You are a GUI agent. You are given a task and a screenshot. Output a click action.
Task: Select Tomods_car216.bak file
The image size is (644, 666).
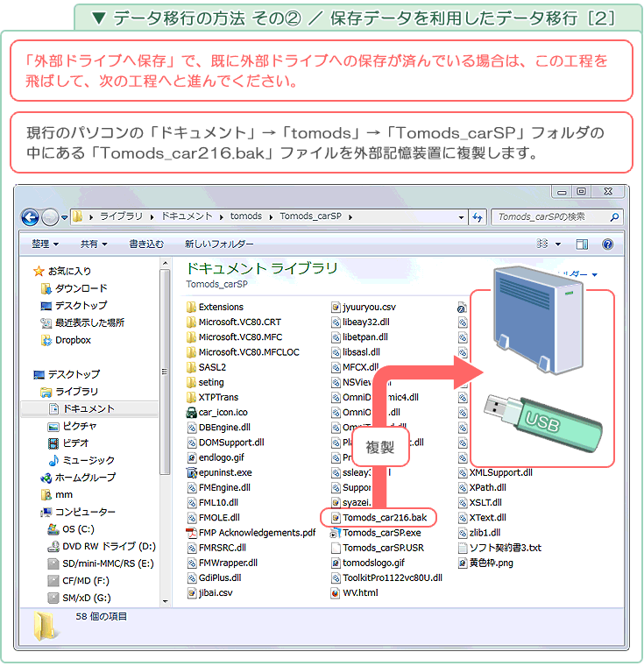pos(379,518)
